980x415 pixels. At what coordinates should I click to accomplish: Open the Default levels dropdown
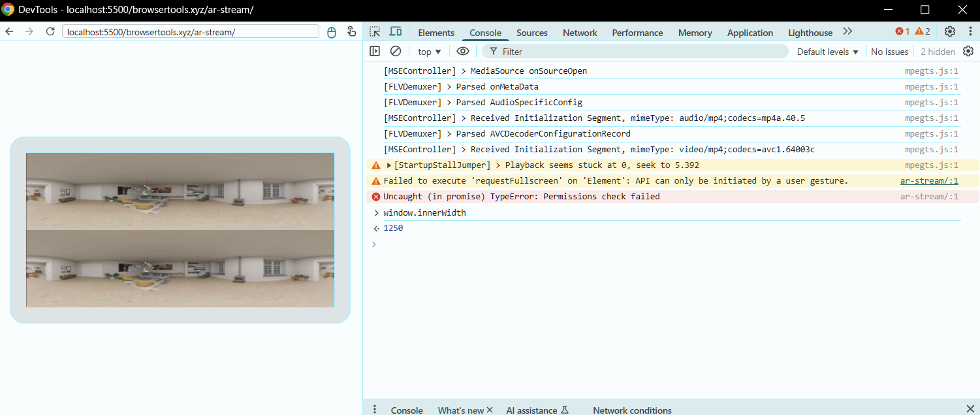click(827, 52)
